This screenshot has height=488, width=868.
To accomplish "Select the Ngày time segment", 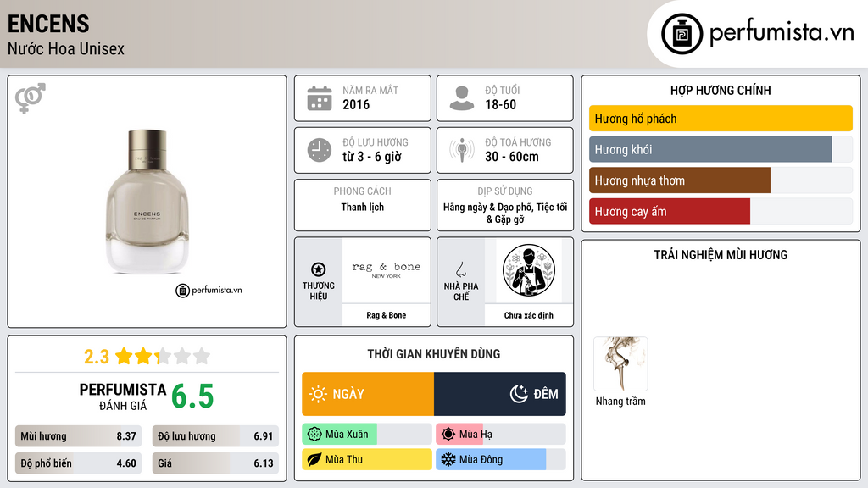I will [x=368, y=394].
